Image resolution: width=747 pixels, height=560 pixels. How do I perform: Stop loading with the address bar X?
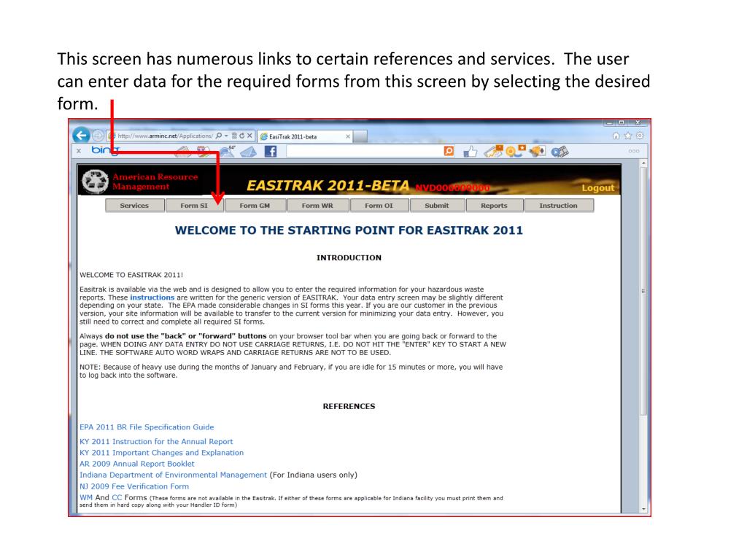click(x=249, y=136)
